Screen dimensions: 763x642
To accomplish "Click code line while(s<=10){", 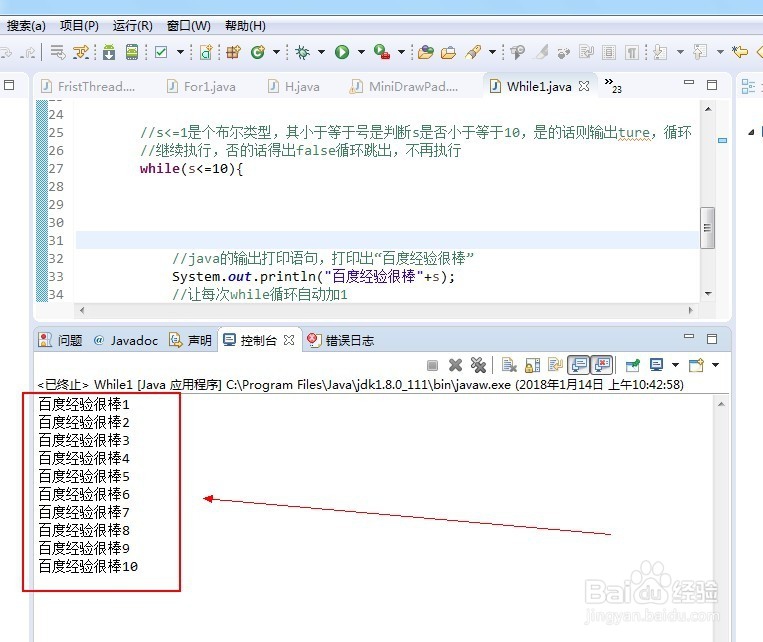I will [x=191, y=168].
